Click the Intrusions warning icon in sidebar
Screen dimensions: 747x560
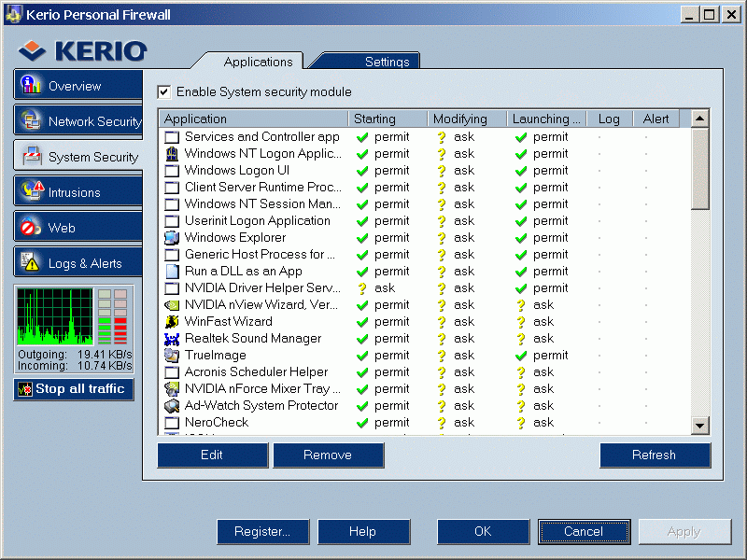(33, 190)
